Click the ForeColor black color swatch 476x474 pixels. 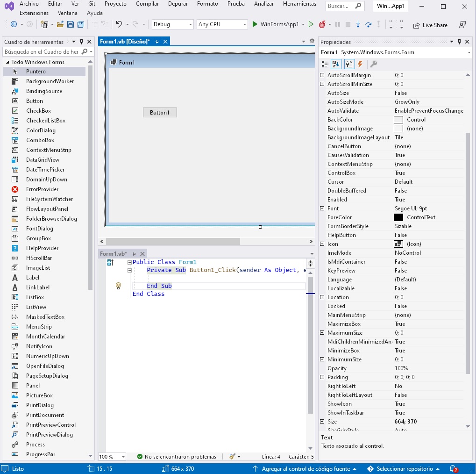coord(398,217)
